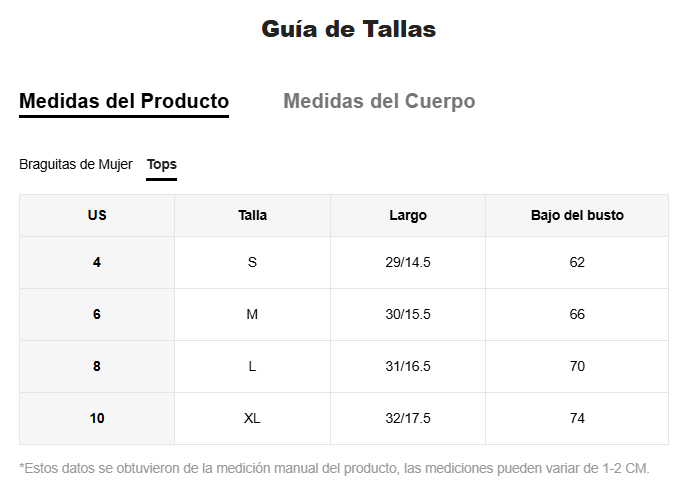Open the Medidas del Cuerpo tab
The image size is (684, 488).
click(379, 101)
